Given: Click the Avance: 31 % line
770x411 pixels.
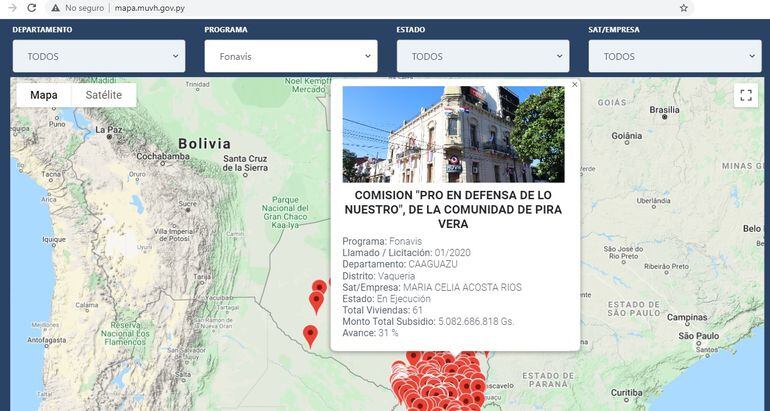Looking at the screenshot, I should click(370, 333).
